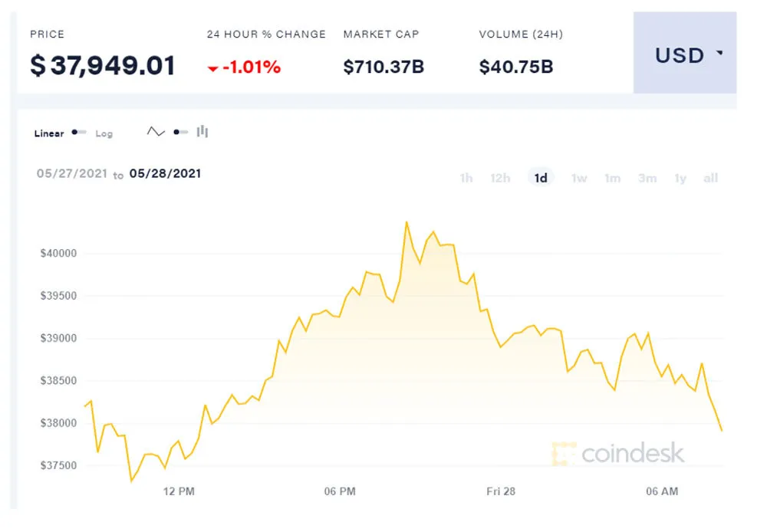767x532 pixels.
Task: Click the dropdown caret beside USD
Action: click(719, 52)
